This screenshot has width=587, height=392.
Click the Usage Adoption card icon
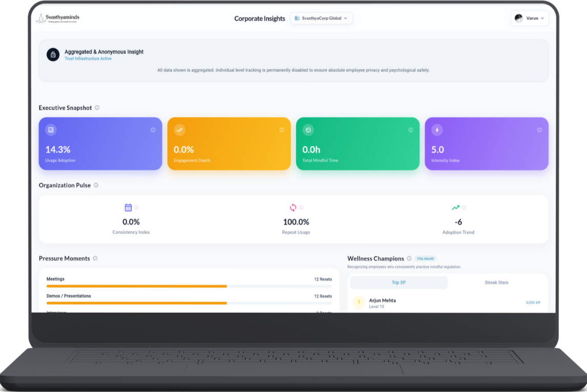(x=50, y=130)
